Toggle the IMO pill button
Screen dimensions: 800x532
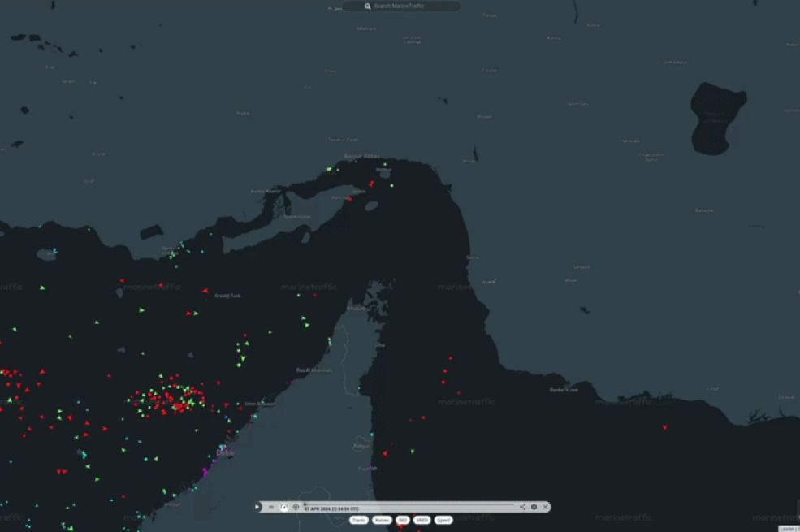[x=402, y=520]
